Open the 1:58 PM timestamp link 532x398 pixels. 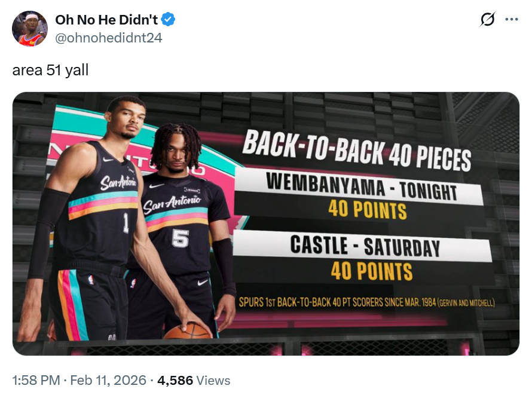pos(35,380)
